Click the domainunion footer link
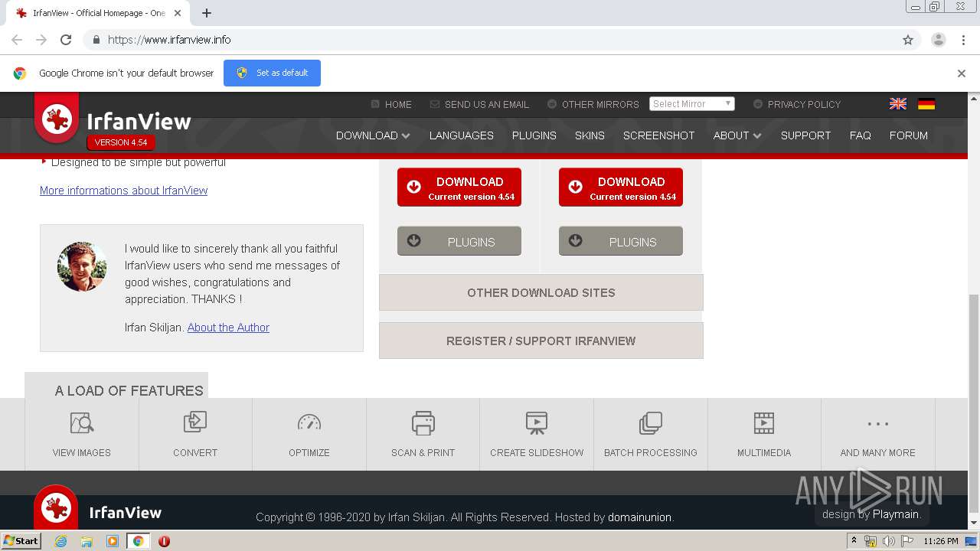980x551 pixels. [x=639, y=517]
